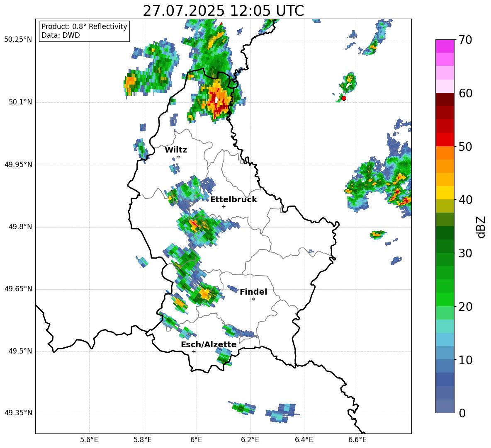
Task: Click the Esch/Alzette city label
Action: point(209,345)
